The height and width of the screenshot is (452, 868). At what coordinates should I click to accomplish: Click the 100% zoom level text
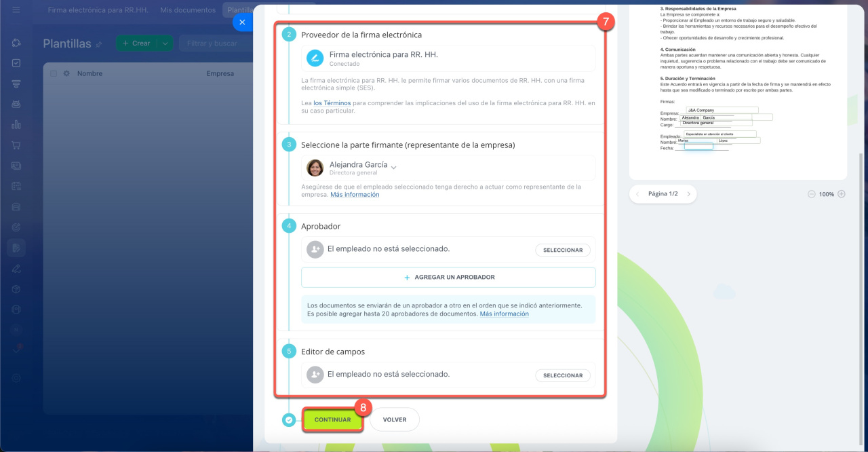(x=827, y=194)
